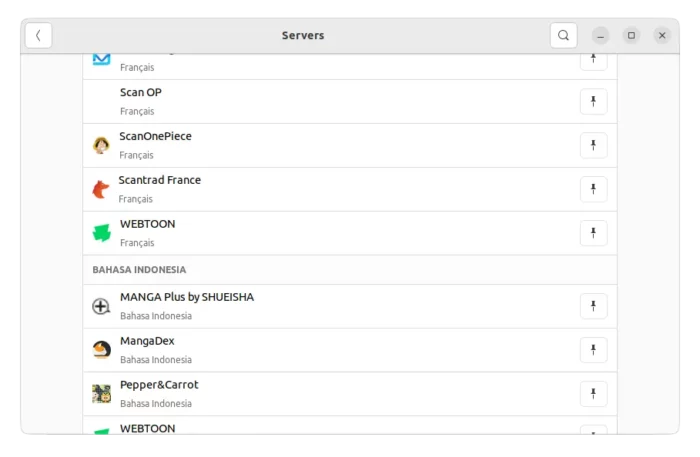Maximize the Servers window
The image size is (700, 457).
coord(631,35)
